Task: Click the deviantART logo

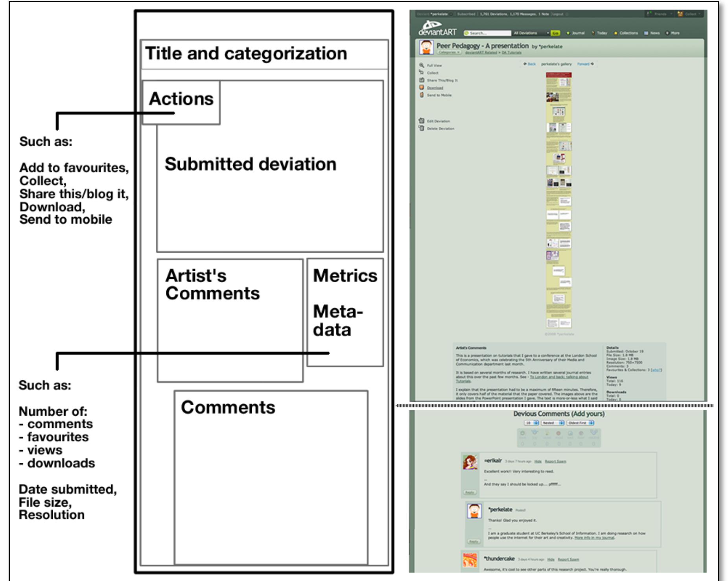Action: point(437,29)
